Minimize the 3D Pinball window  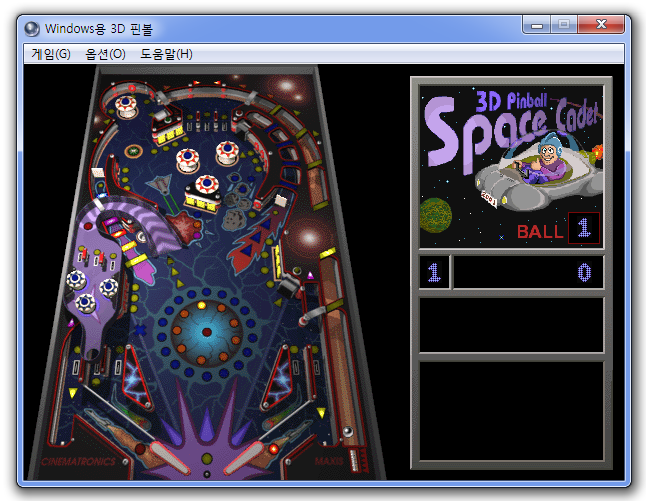tap(536, 25)
